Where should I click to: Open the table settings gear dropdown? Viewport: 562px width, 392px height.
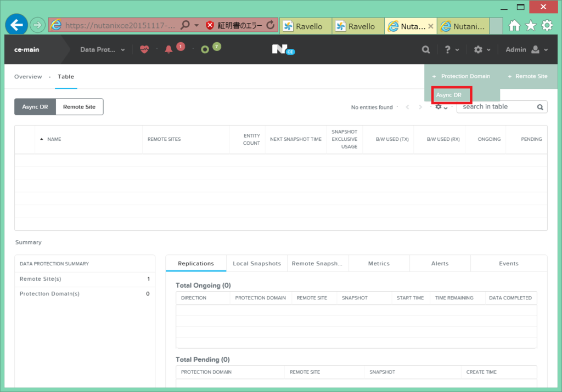441,107
